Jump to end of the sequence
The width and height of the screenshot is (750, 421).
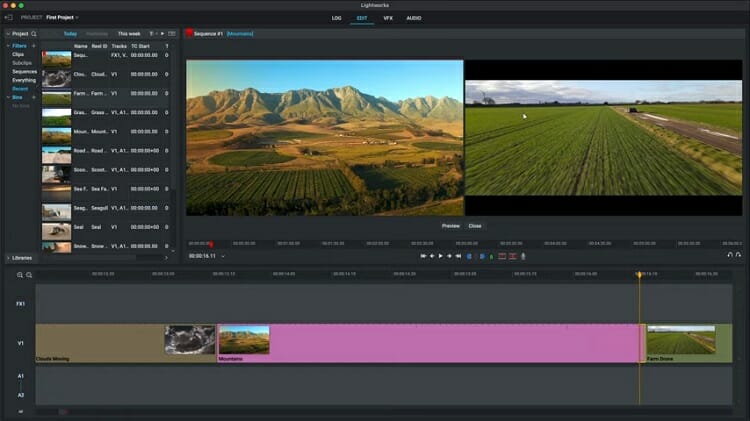(458, 256)
